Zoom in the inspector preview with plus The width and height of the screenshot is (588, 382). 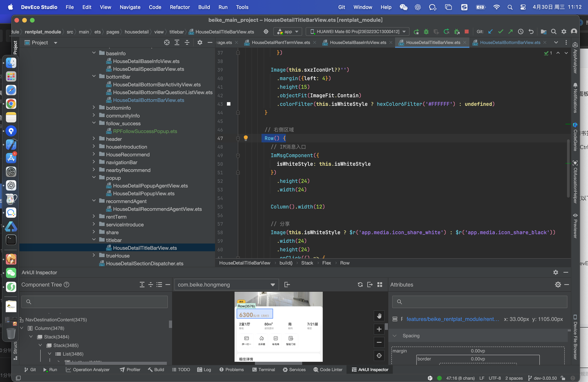coord(379,329)
